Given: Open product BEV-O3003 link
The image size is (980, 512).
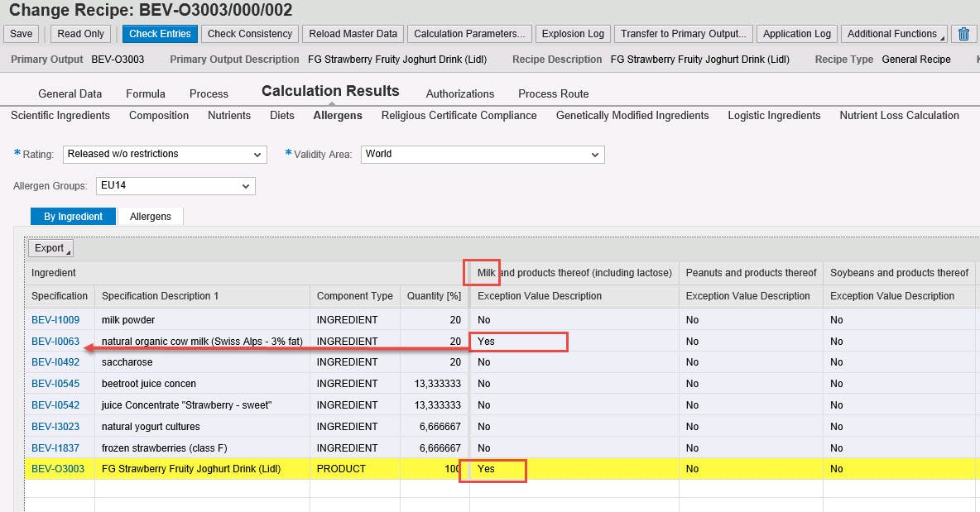Looking at the screenshot, I should (x=58, y=469).
